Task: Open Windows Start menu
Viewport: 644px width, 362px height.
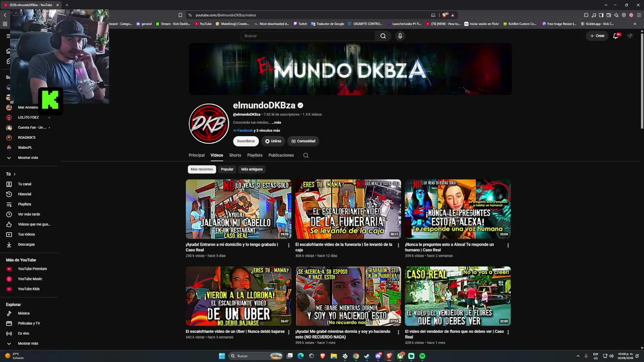Action: point(221,356)
